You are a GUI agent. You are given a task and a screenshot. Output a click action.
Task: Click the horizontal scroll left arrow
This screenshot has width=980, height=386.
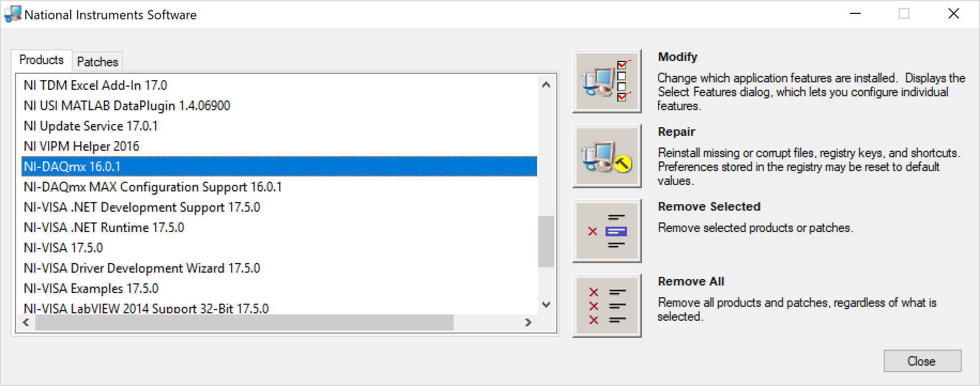coord(26,322)
